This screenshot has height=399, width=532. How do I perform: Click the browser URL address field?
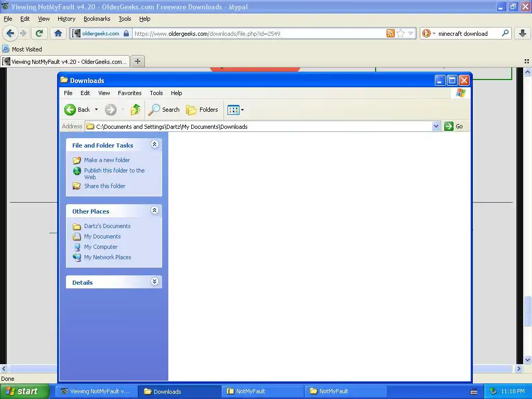click(x=259, y=34)
